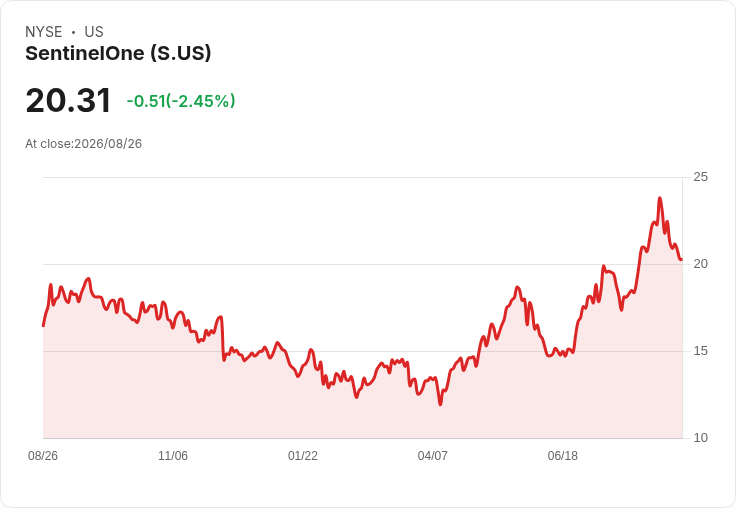Image resolution: width=736 pixels, height=508 pixels.
Task: Click the dot separator between NYSE and US
Action: [x=73, y=32]
